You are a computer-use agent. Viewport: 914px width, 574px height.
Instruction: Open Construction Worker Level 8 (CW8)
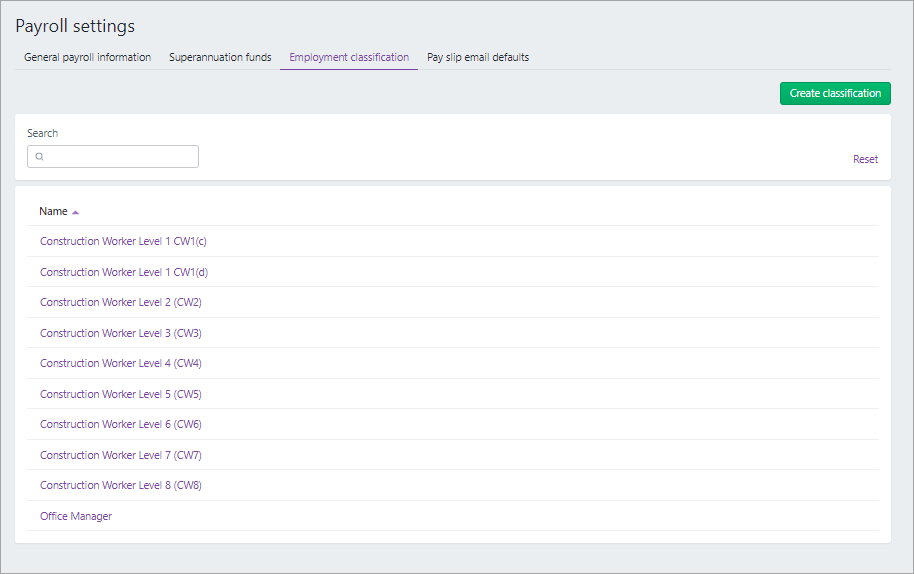(x=121, y=485)
